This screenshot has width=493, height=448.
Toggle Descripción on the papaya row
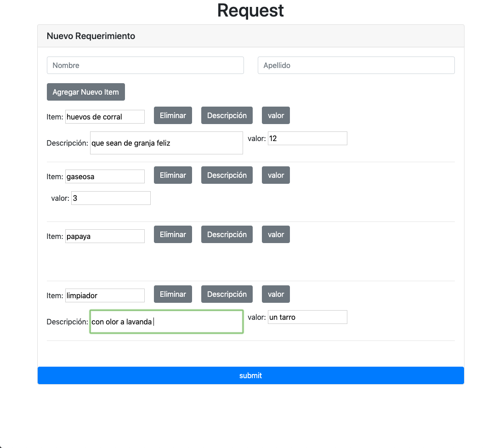pos(227,234)
